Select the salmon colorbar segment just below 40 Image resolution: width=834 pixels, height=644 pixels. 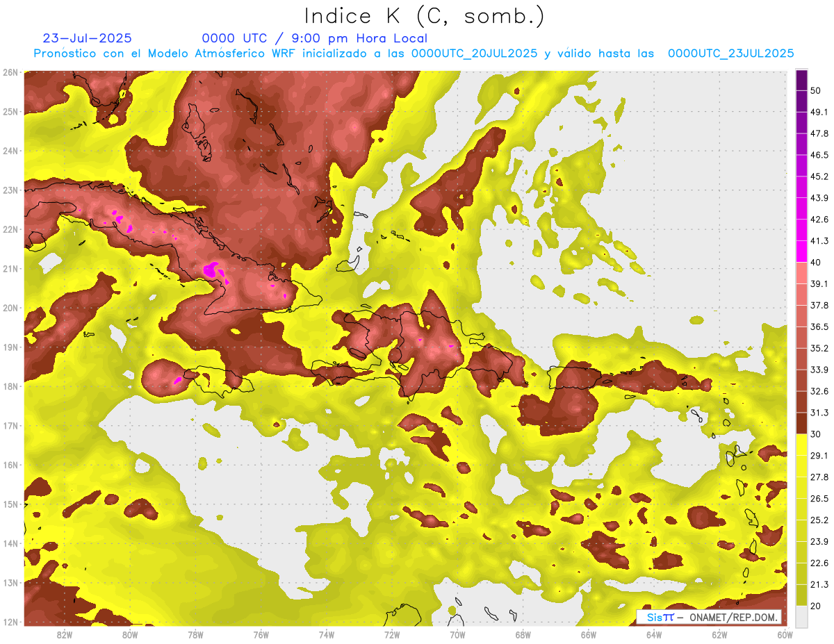(x=801, y=273)
